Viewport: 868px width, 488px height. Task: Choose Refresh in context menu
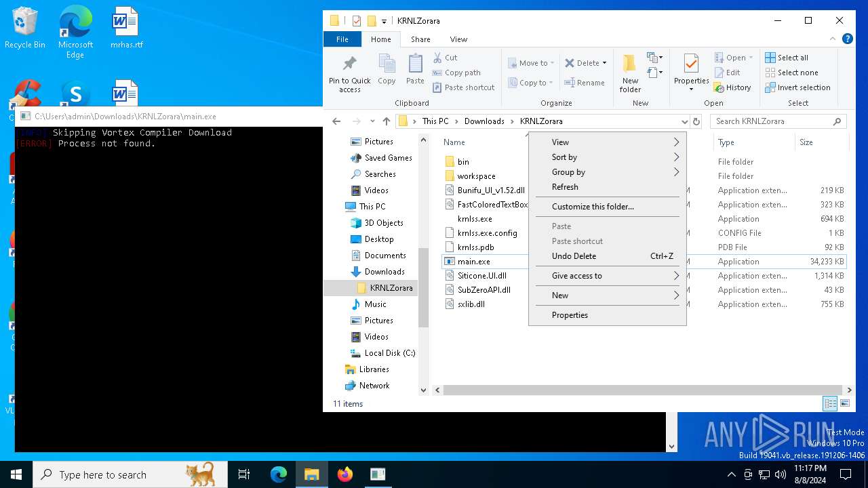[x=607, y=187]
